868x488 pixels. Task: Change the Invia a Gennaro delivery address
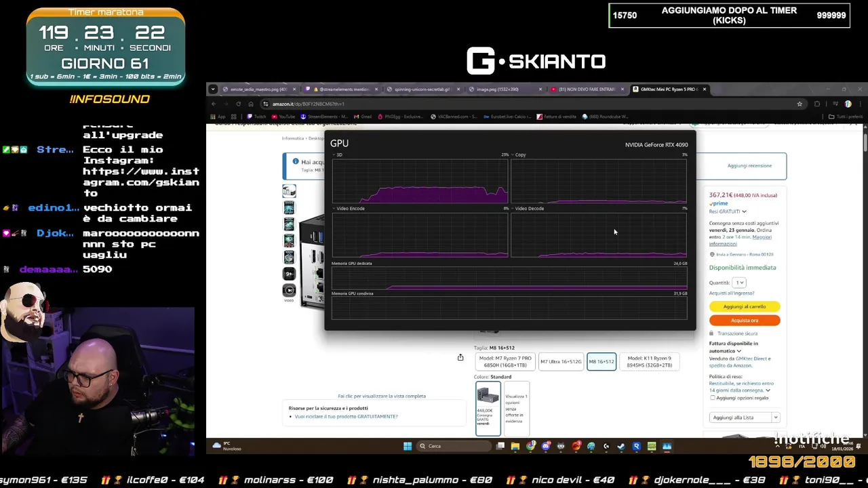pos(745,255)
